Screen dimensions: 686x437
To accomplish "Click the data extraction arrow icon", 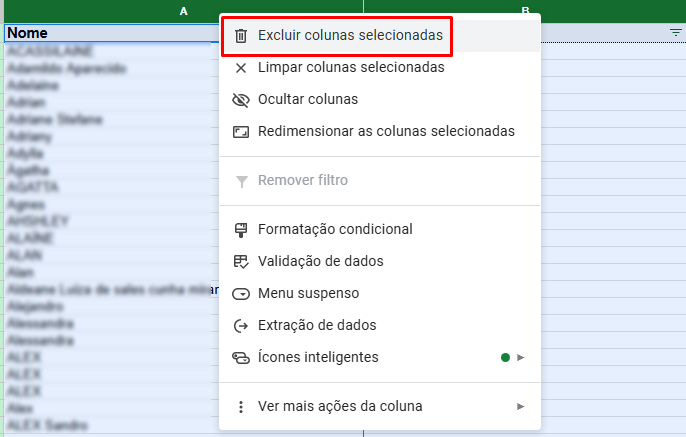I will tap(240, 325).
